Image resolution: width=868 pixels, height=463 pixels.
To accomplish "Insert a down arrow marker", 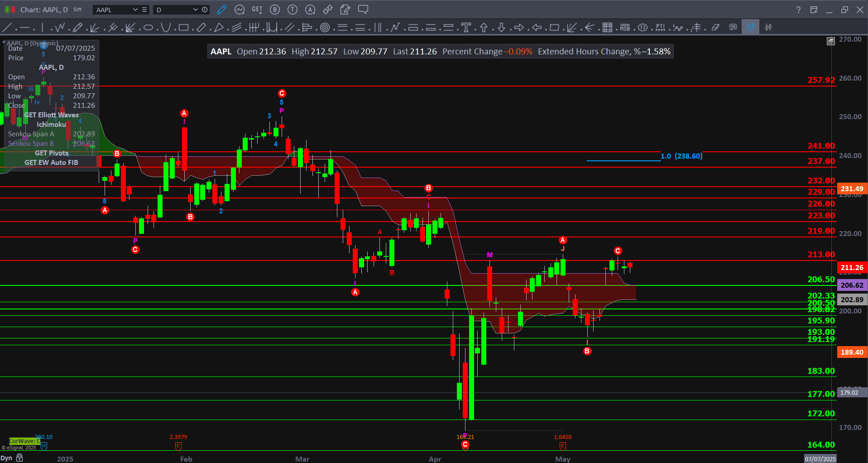I will (501, 28).
